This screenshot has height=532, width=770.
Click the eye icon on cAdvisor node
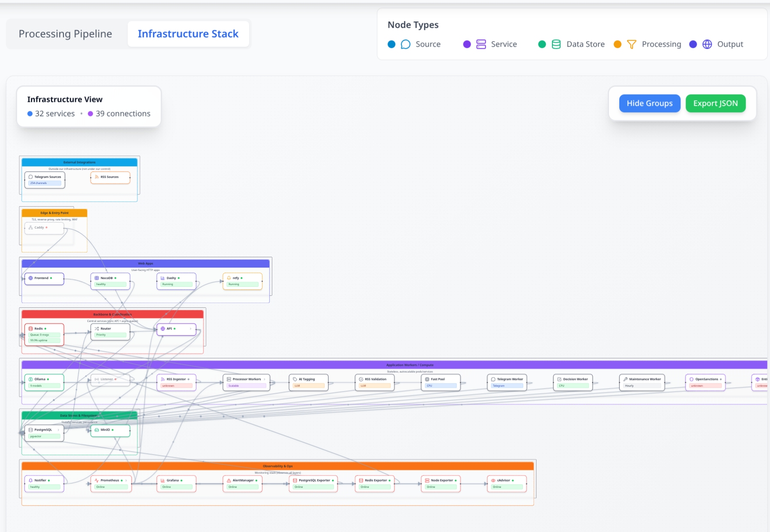(493, 481)
